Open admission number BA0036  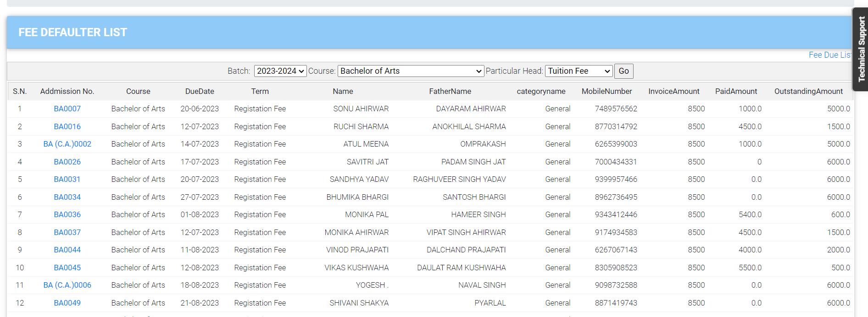click(x=67, y=214)
